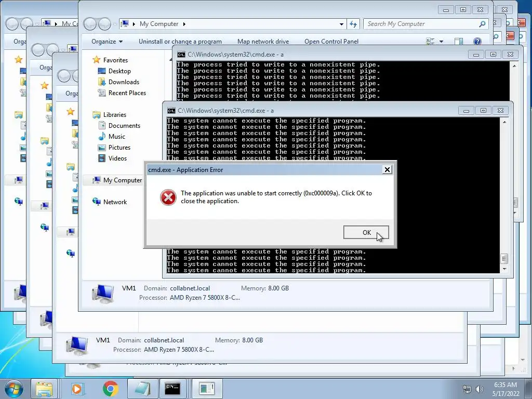The image size is (532, 399).
Task: Click Open Control Panel
Action: pyautogui.click(x=331, y=42)
